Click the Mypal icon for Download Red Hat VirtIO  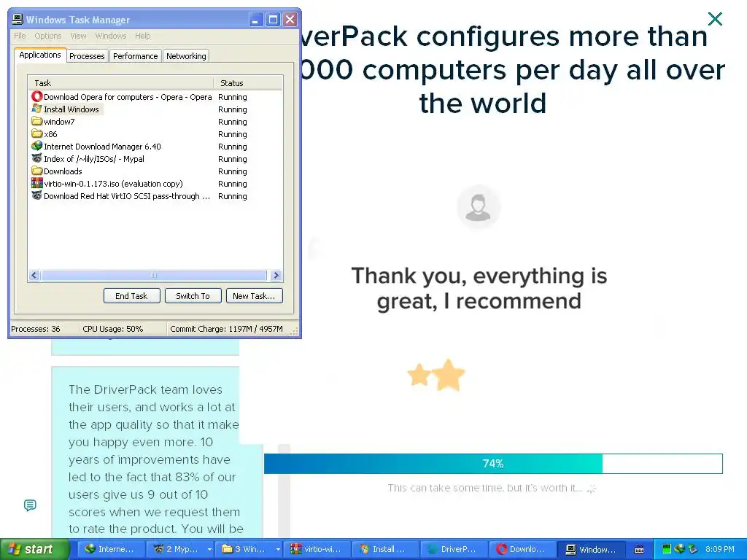click(36, 195)
